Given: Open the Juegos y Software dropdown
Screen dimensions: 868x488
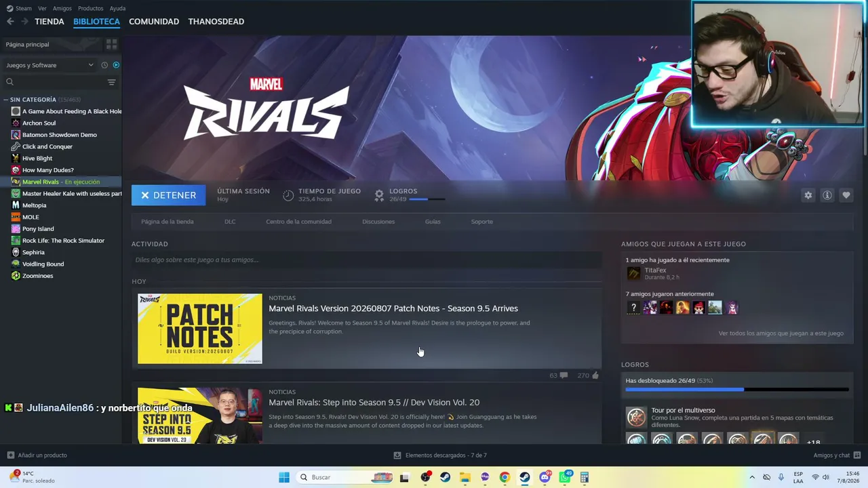Looking at the screenshot, I should [x=50, y=65].
